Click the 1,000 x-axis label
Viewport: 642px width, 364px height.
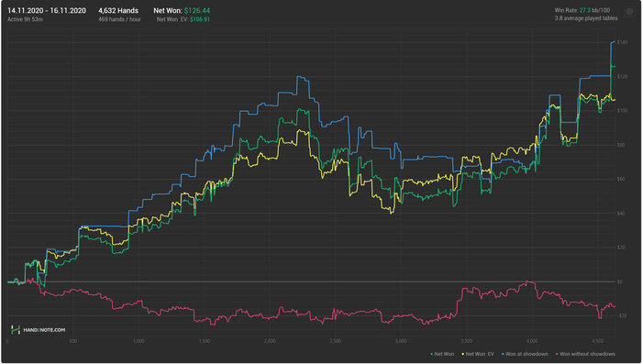138,341
